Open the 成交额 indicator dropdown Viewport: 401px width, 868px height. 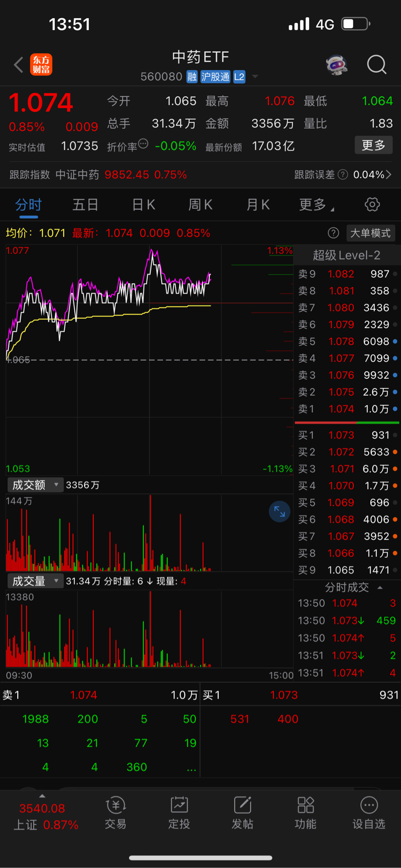(36, 485)
